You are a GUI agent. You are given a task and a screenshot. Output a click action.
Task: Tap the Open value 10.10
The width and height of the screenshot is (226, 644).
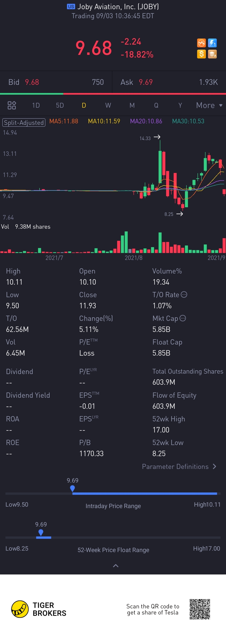tap(88, 282)
